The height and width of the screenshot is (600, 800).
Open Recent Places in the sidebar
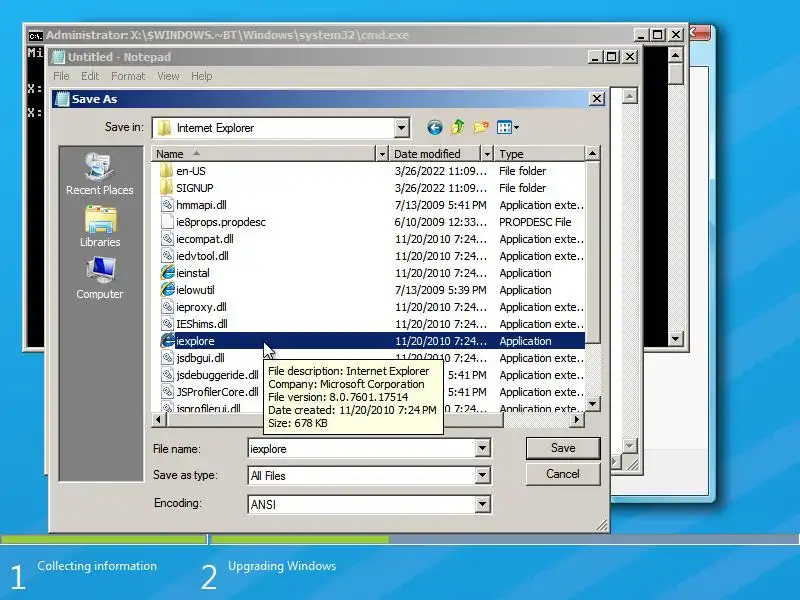(x=99, y=174)
